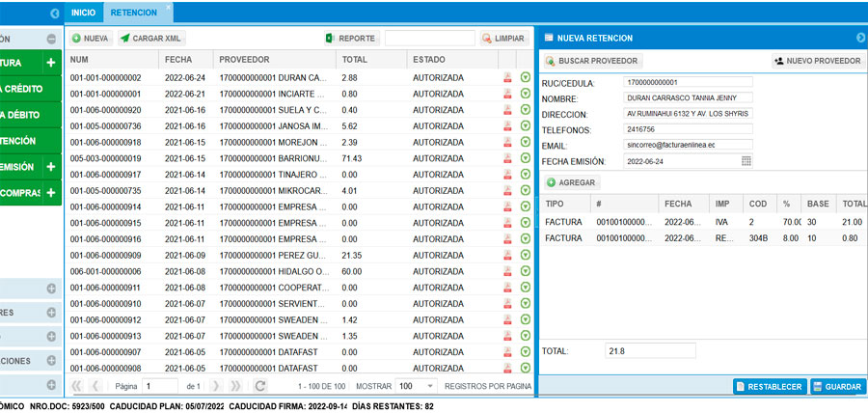Viewport: 868px width, 413px height.
Task: Click the search box beside REPORTE
Action: point(428,39)
